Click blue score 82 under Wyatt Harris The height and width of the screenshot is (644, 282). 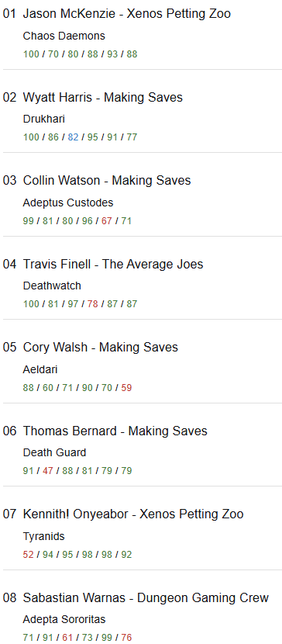(73, 137)
